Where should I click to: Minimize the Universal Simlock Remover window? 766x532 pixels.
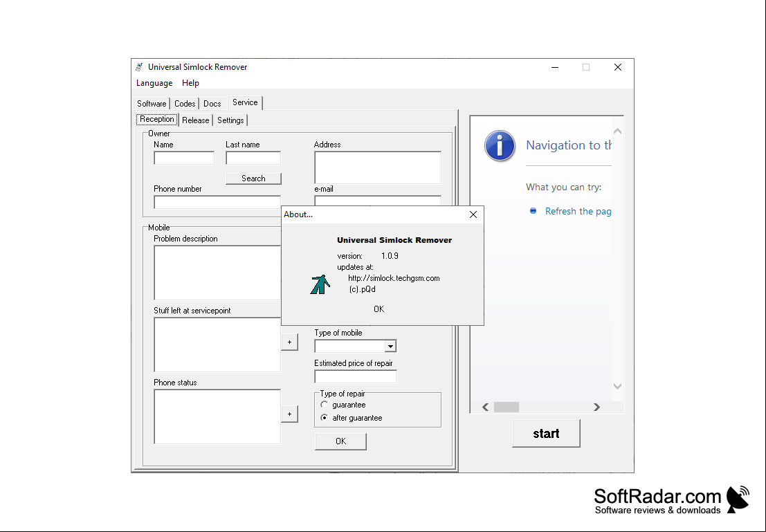tap(555, 67)
